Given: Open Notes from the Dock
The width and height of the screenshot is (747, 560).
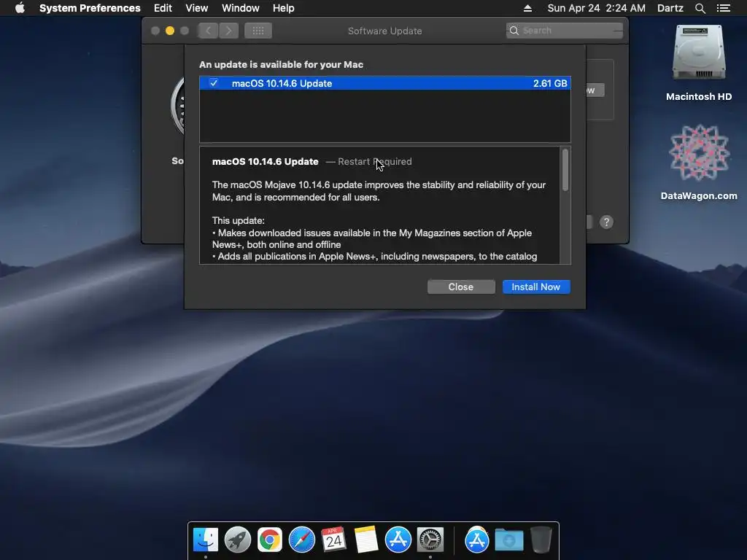Looking at the screenshot, I should [366, 540].
